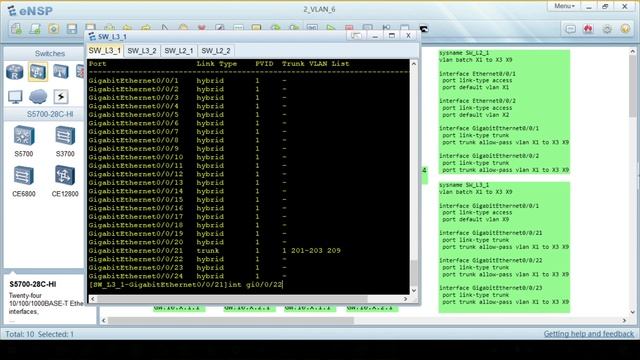Click the dock toggle button in SW_L3_1 window
Image resolution: width=640 pixels, height=360 pixels.
(356, 36)
